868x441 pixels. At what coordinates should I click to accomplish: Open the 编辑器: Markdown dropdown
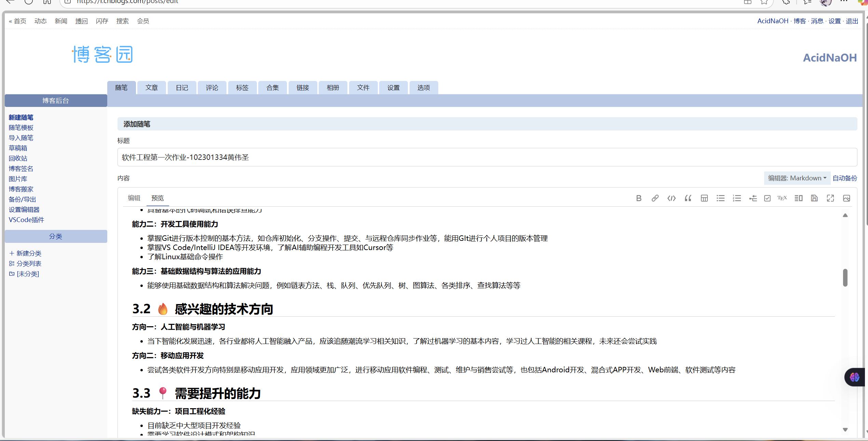click(797, 178)
